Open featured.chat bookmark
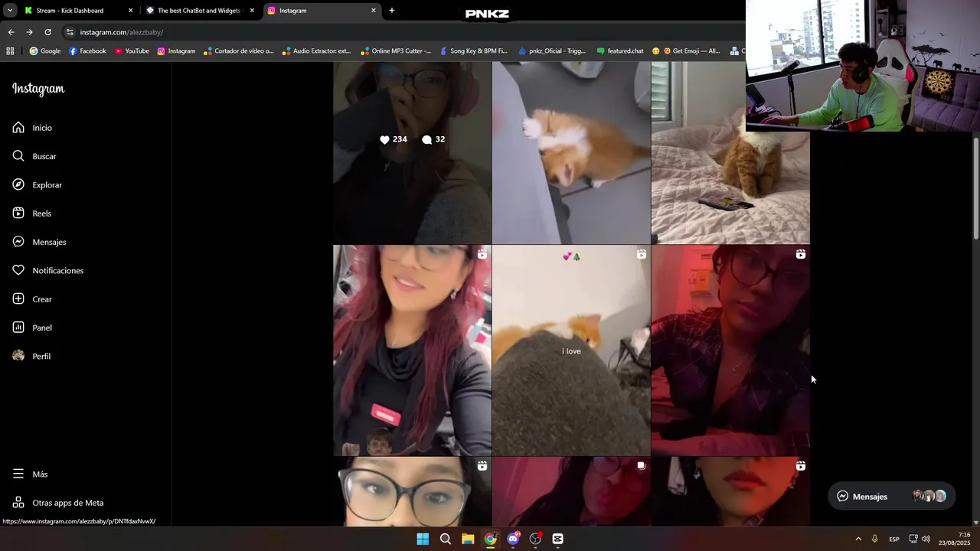Screen dimensions: 980x551 (619, 51)
